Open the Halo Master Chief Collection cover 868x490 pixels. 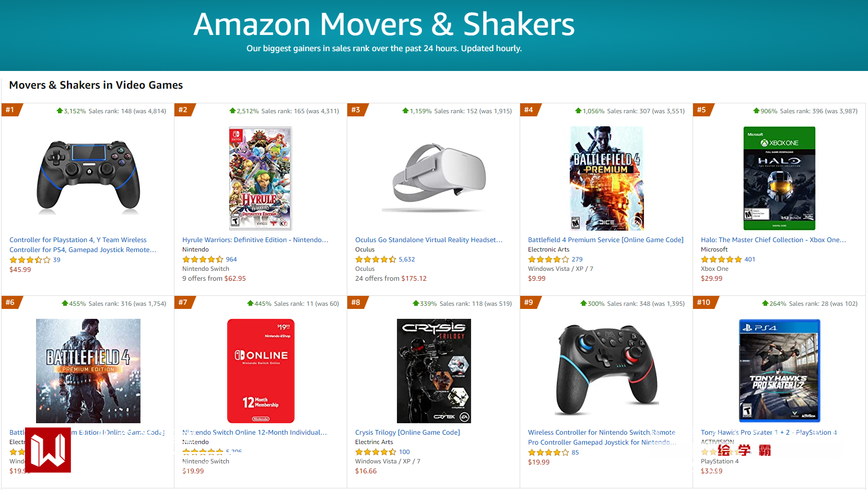tap(779, 178)
